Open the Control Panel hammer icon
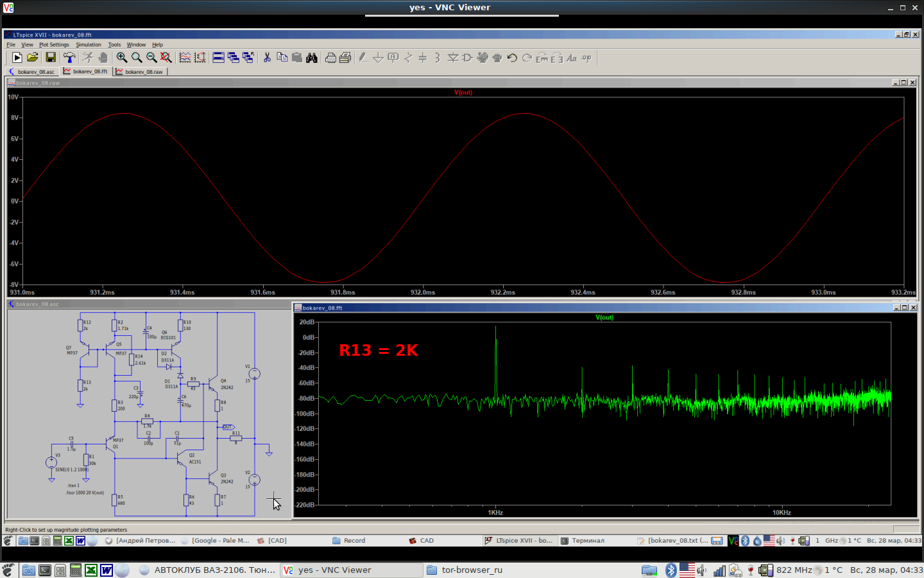Image resolution: width=924 pixels, height=578 pixels. (x=69, y=58)
